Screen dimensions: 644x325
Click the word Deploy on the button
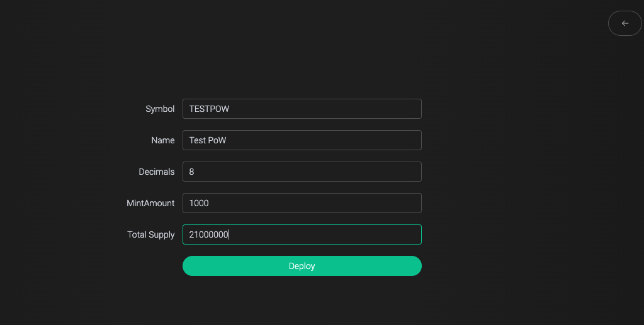[302, 266]
